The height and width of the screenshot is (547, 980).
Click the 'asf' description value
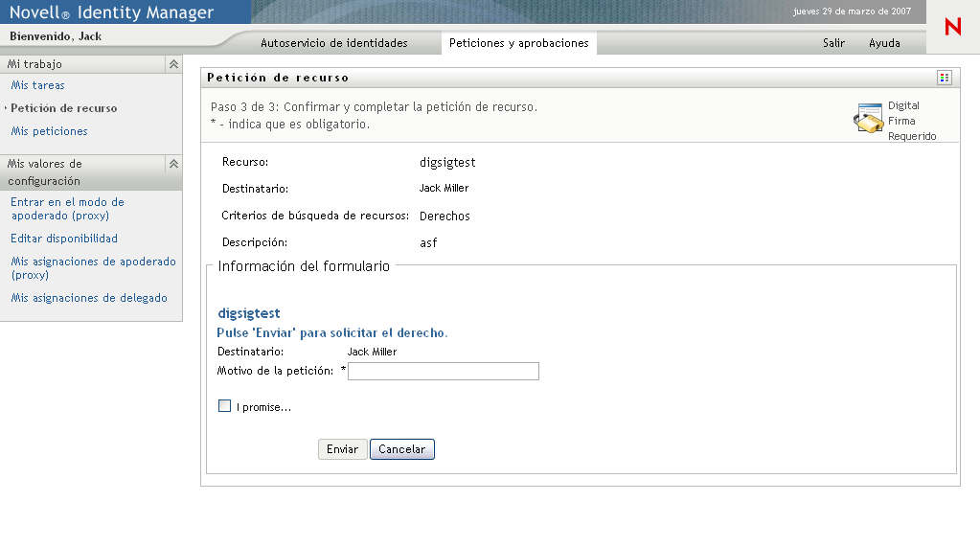[x=428, y=243]
